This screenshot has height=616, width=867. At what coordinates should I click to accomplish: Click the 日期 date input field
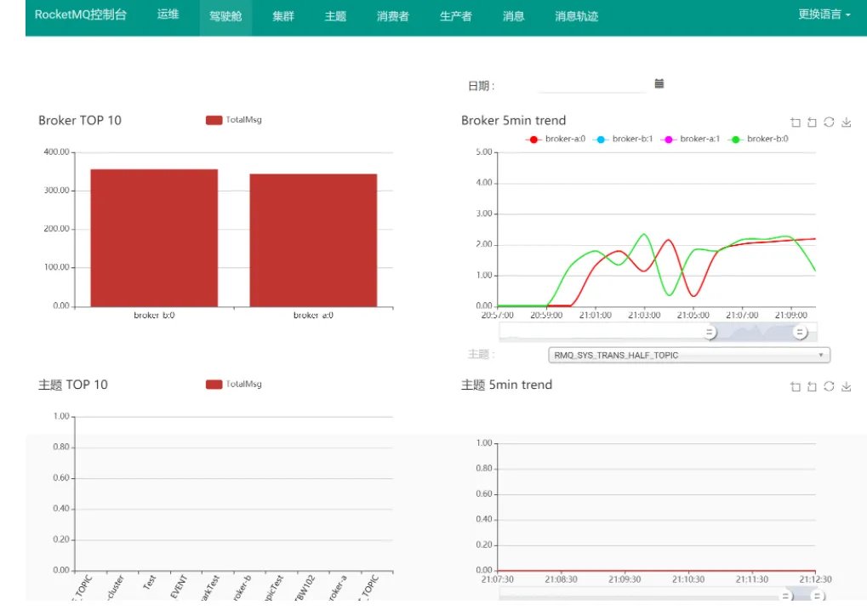pyautogui.click(x=591, y=84)
